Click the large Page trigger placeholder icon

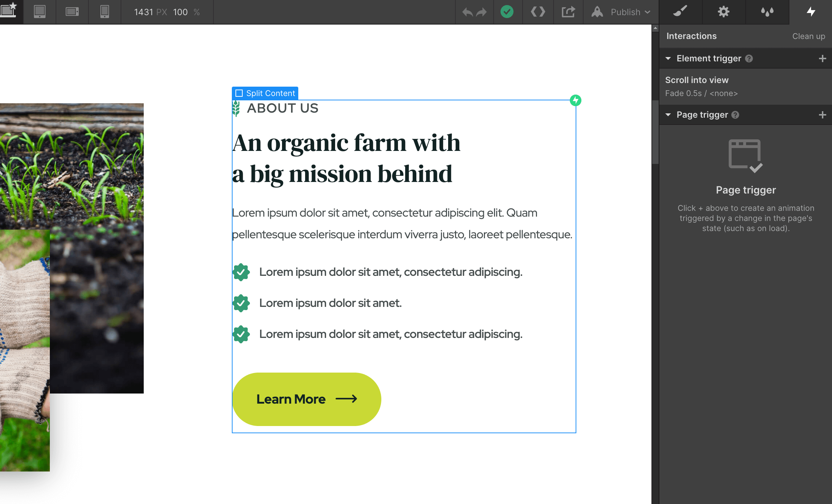tap(745, 156)
